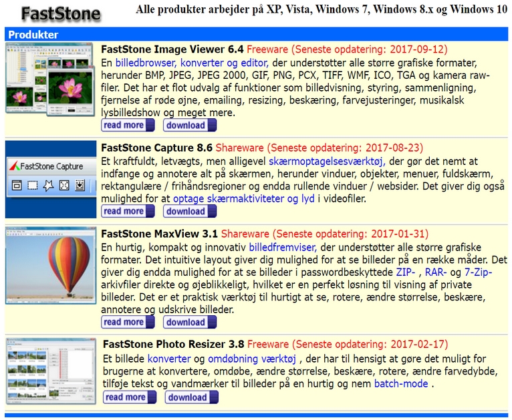Click 'Shareware (Seneste opdatering: 2017-01-31)' text
Image resolution: width=512 pixels, height=420 pixels.
point(325,234)
